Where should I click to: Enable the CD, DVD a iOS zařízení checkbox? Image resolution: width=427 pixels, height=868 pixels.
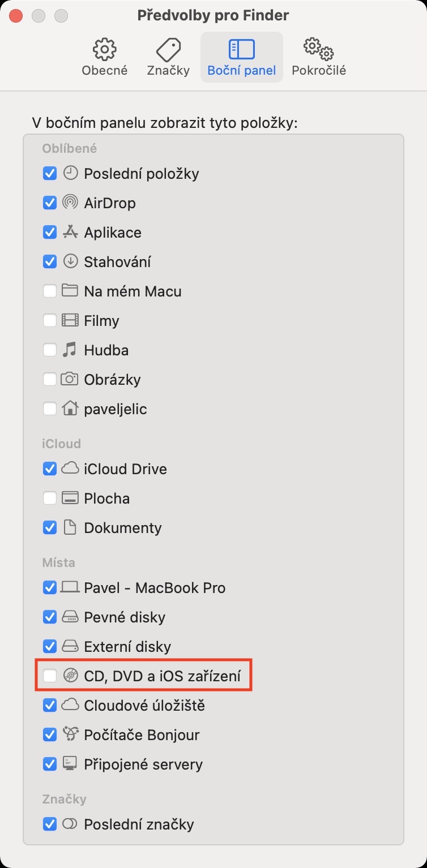point(50,676)
